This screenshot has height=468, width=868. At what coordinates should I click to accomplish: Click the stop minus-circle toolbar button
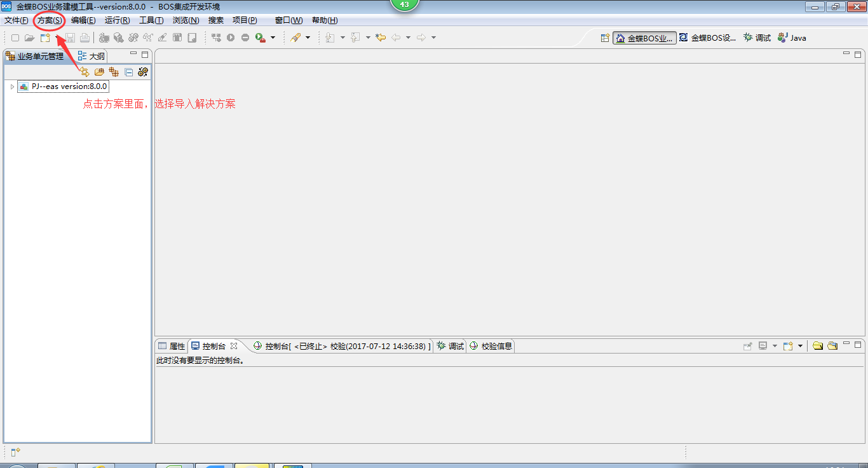(245, 38)
